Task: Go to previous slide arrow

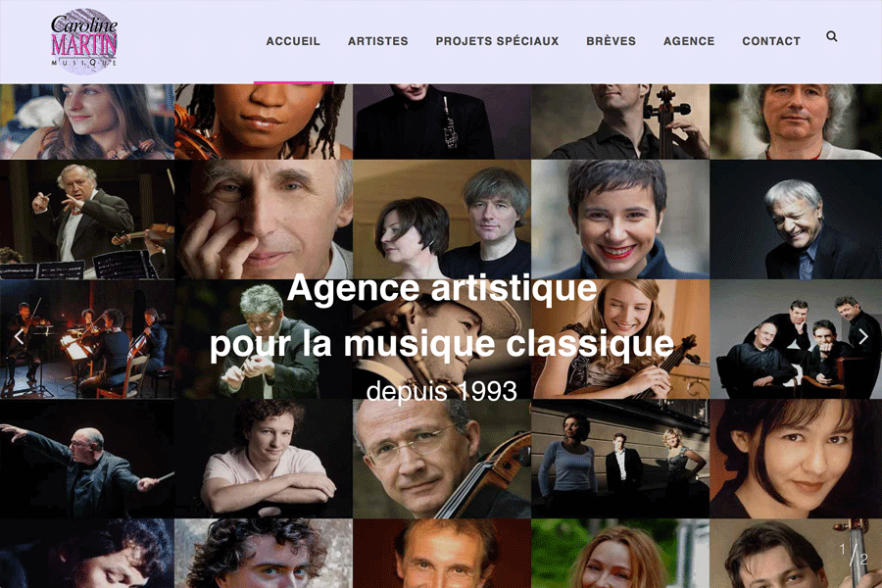Action: (x=20, y=337)
